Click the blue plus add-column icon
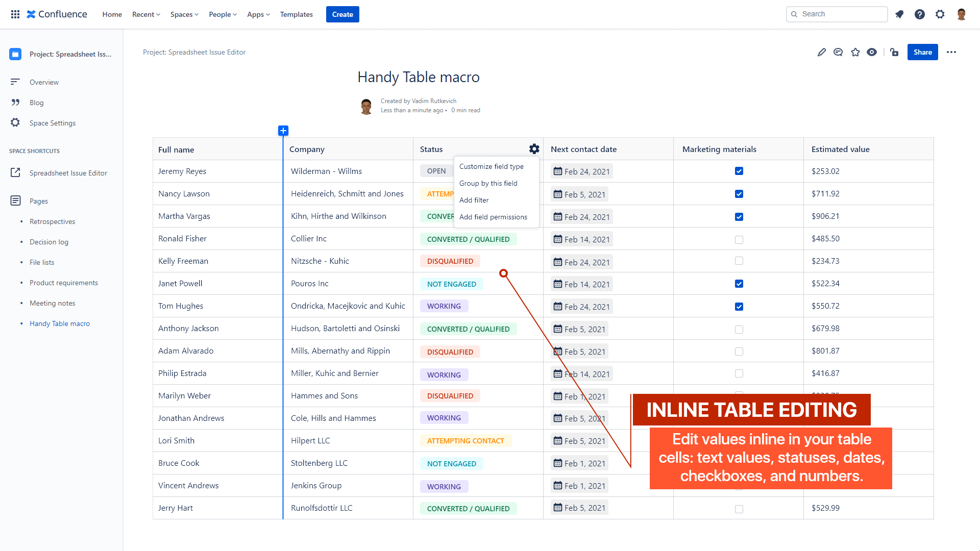Screen dimensions: 980x551 (283, 131)
